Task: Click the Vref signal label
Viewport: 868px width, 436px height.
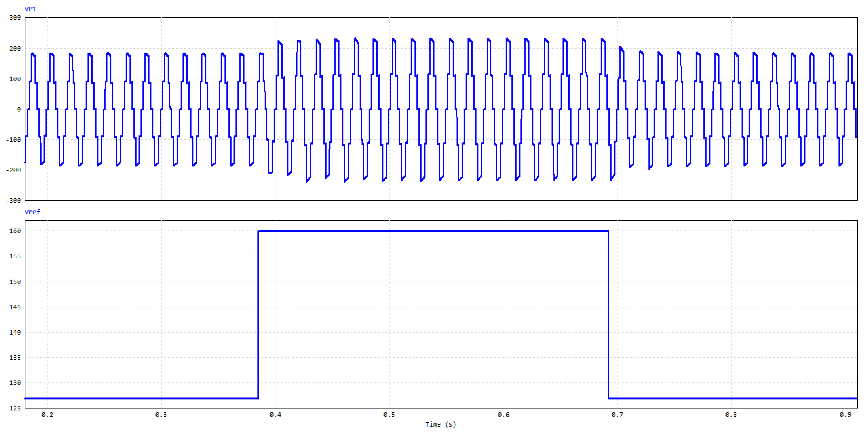Action: 32,212
